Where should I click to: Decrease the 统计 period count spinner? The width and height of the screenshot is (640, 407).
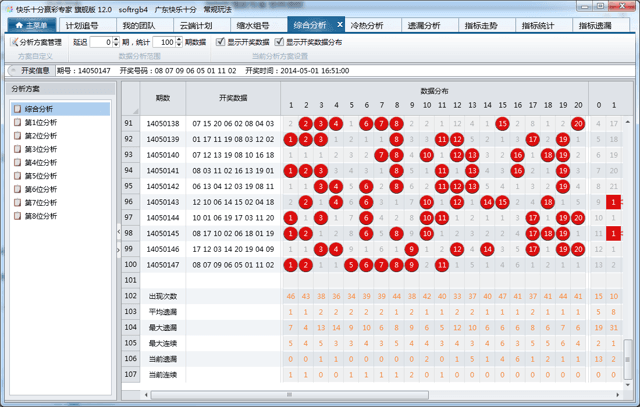pyautogui.click(x=180, y=46)
